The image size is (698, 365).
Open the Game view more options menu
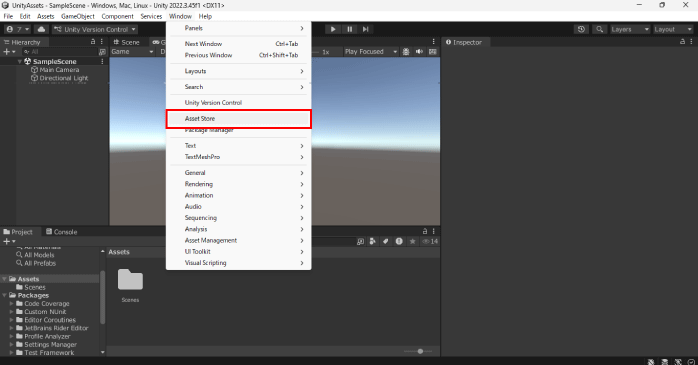click(434, 41)
